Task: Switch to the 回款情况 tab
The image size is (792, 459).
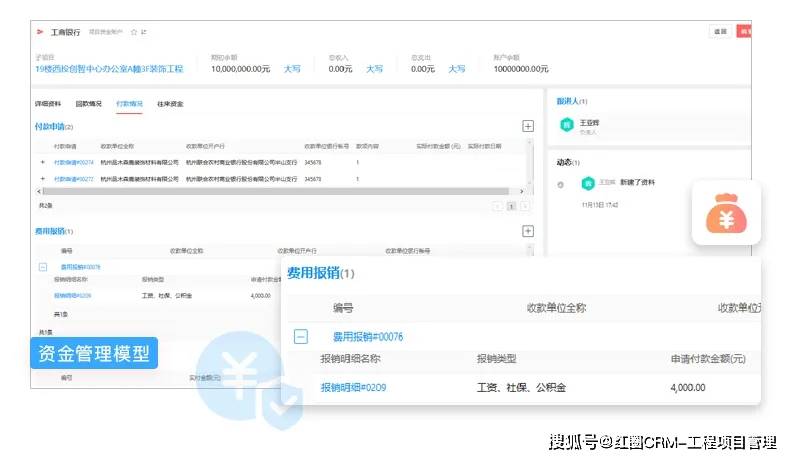Action: tap(88, 104)
